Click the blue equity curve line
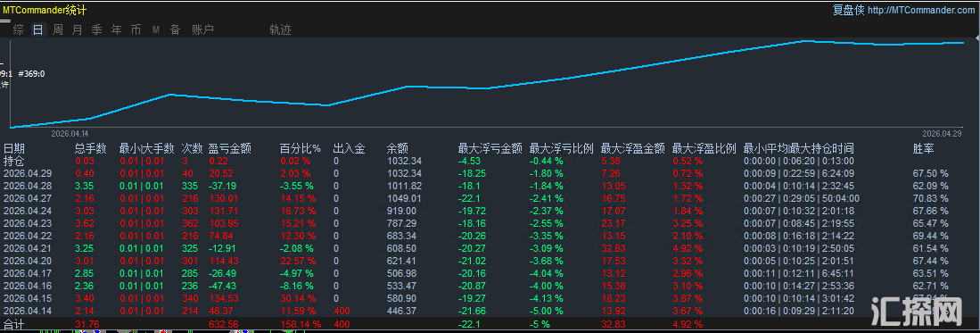 pyautogui.click(x=488, y=86)
